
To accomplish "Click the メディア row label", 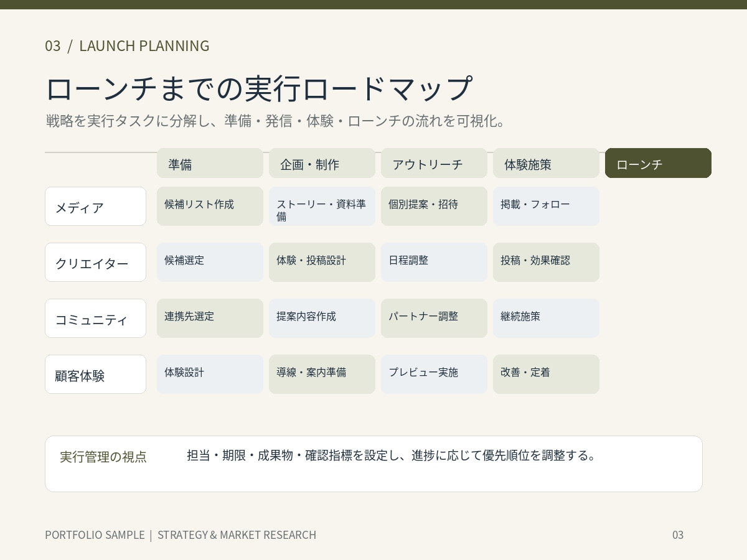I will 95,206.
